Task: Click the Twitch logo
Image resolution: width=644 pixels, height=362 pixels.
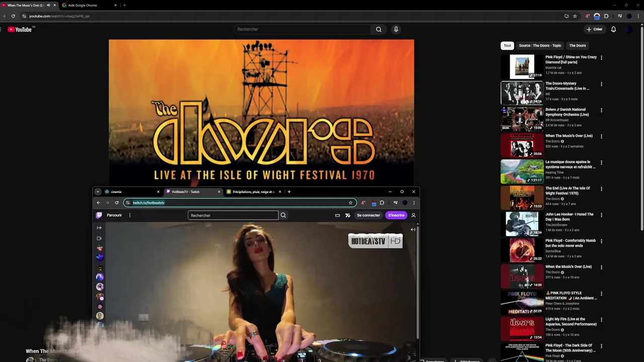Action: click(x=99, y=215)
